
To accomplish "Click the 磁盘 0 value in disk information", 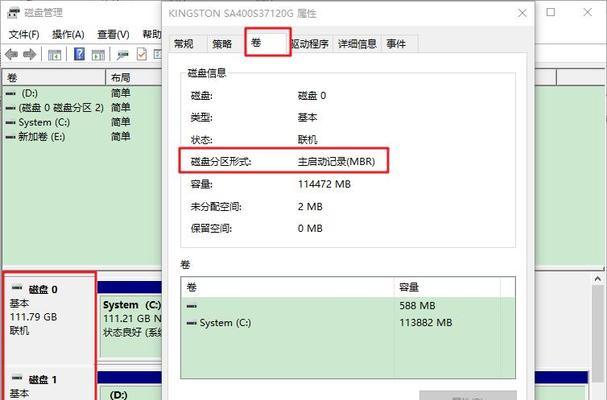I will click(x=312, y=96).
